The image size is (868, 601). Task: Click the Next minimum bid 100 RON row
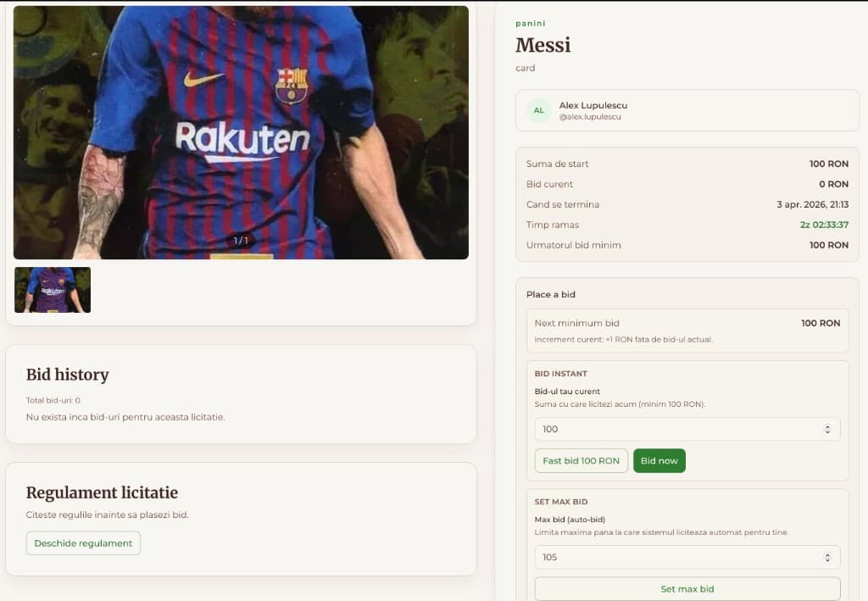click(687, 323)
